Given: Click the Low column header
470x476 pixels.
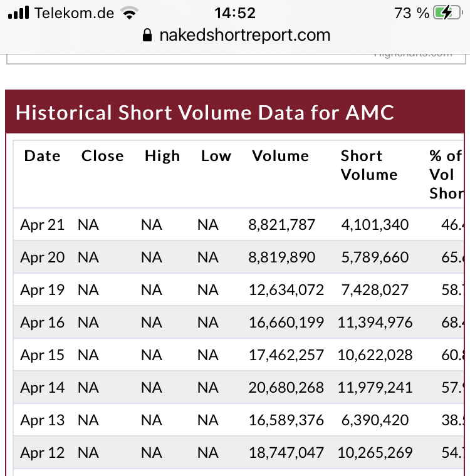Looking at the screenshot, I should pyautogui.click(x=216, y=156).
